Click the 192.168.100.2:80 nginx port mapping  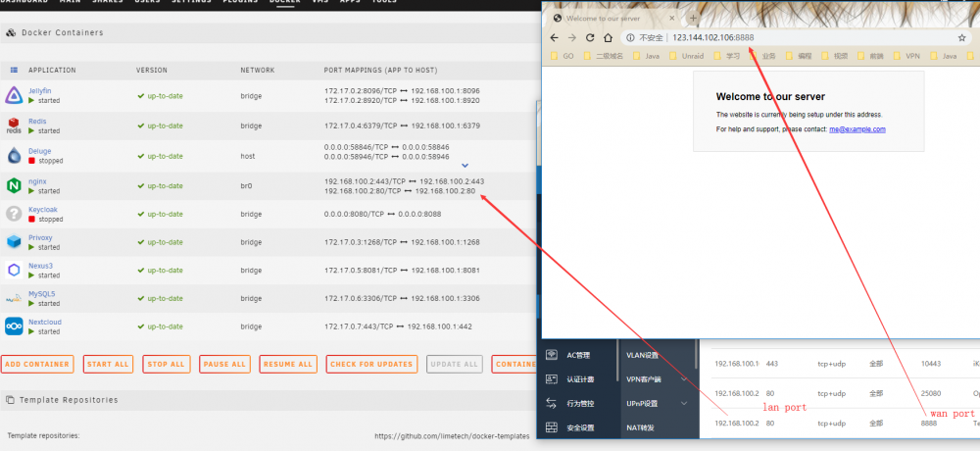point(400,191)
